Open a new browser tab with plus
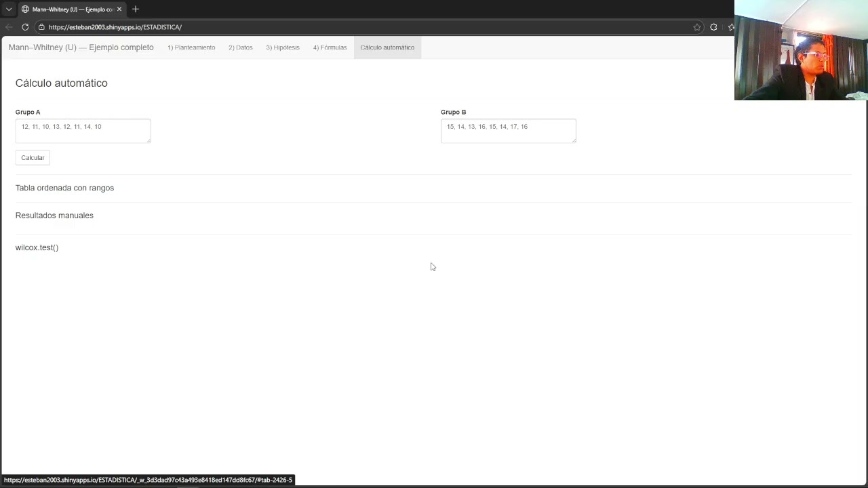868x488 pixels. [x=136, y=9]
